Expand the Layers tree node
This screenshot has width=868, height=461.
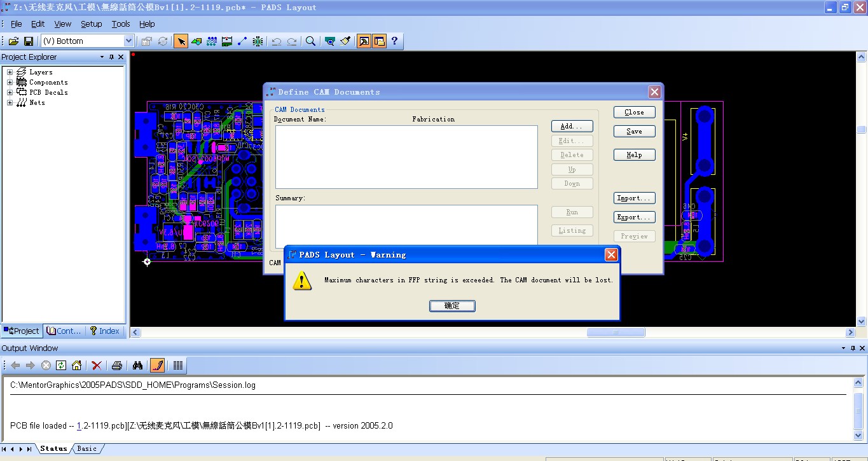(x=10, y=72)
